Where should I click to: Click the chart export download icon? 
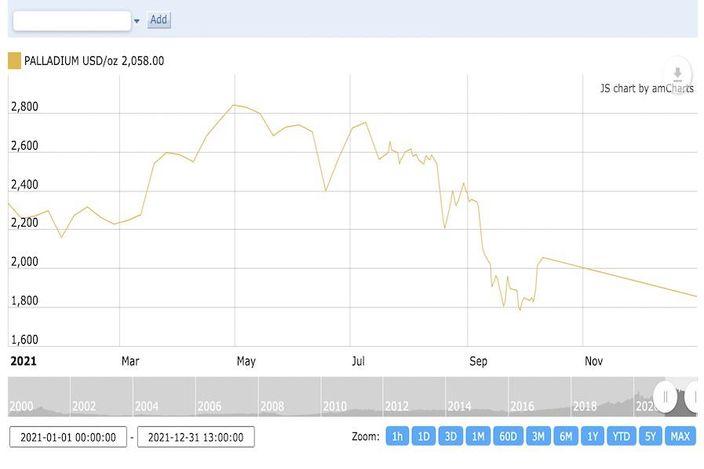tap(677, 73)
